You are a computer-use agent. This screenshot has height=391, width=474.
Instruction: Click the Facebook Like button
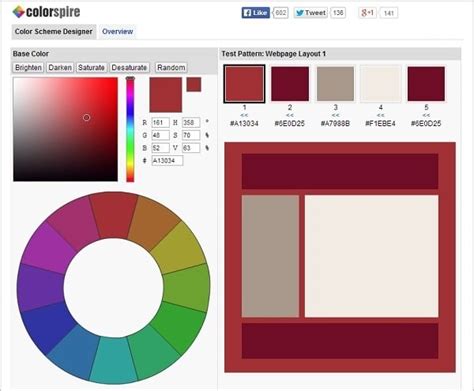click(x=255, y=13)
